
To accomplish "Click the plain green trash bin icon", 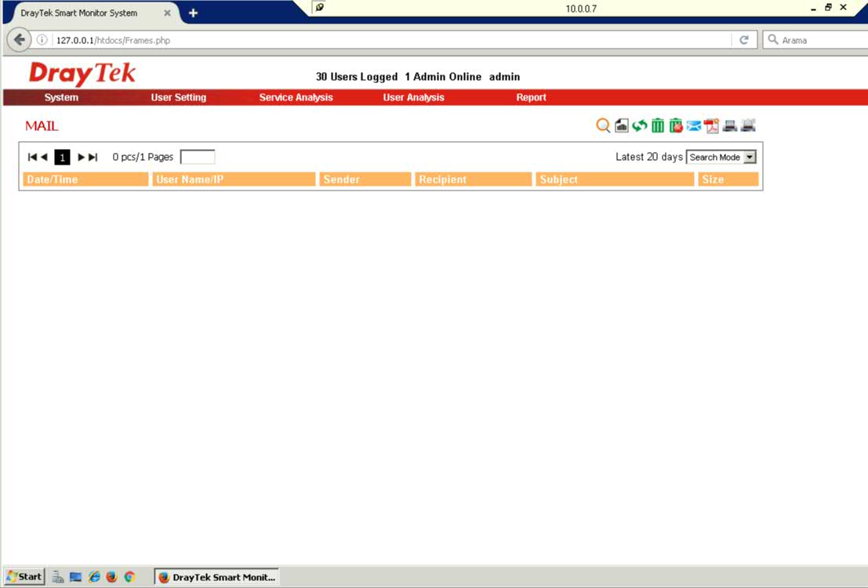I will (x=658, y=125).
